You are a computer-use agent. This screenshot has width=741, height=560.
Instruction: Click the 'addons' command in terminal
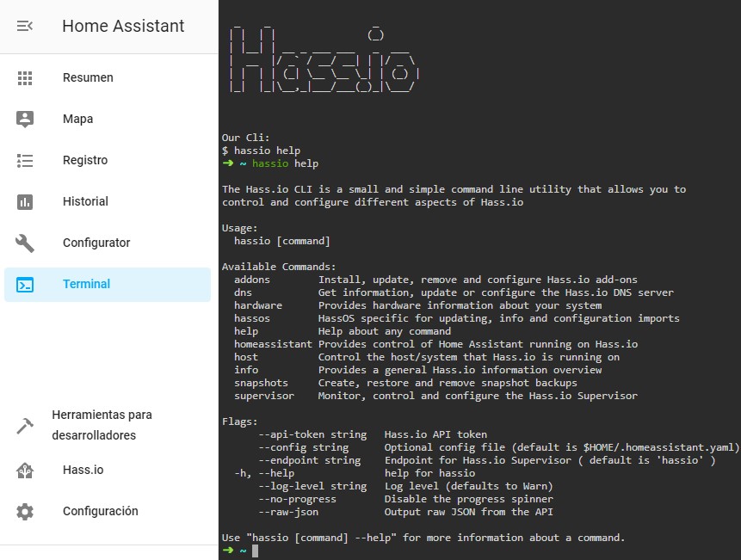[x=252, y=280]
